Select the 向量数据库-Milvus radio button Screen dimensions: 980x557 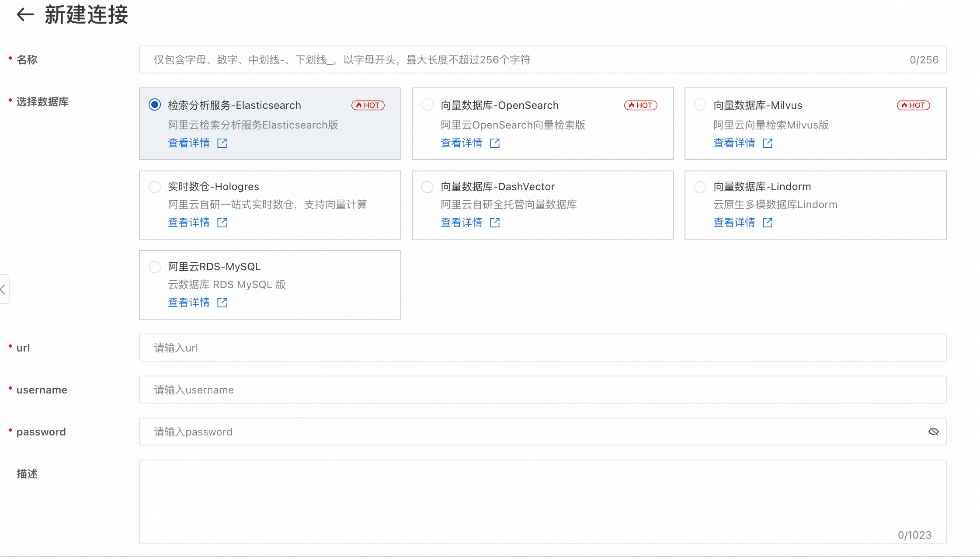tap(700, 105)
